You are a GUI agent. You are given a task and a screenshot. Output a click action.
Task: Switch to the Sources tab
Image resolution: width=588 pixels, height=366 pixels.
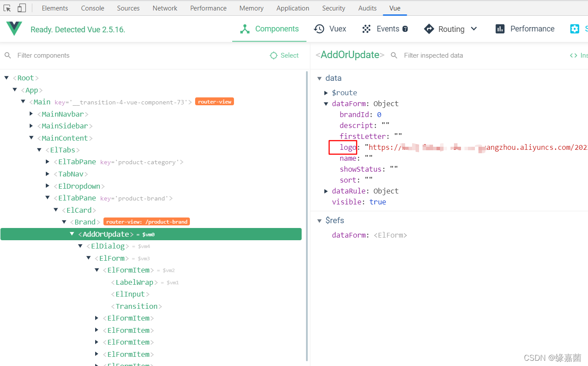pos(128,8)
